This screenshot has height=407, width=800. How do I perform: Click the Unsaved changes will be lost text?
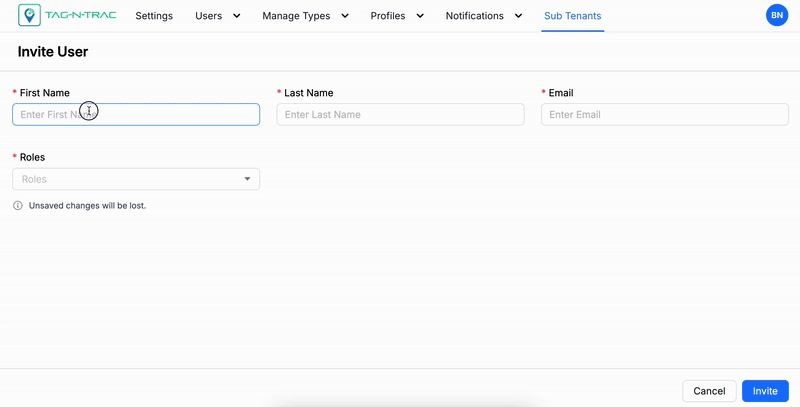point(87,206)
